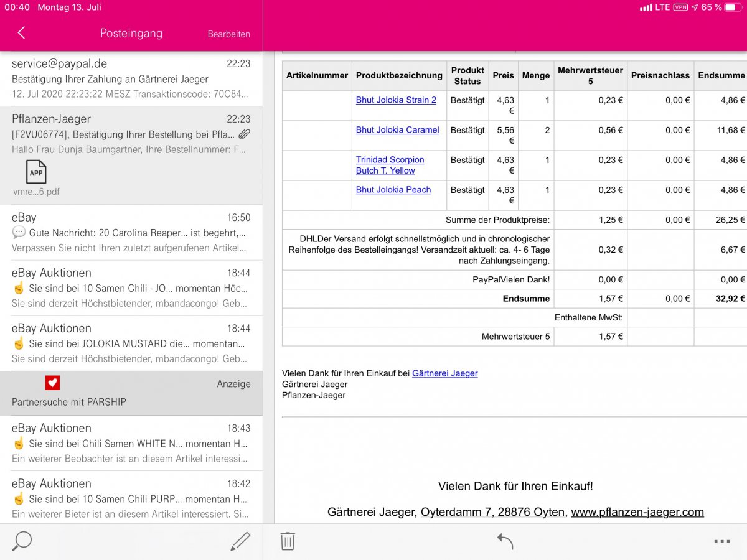
Task: Click the Preisnachlass column header
Action: [x=660, y=75]
